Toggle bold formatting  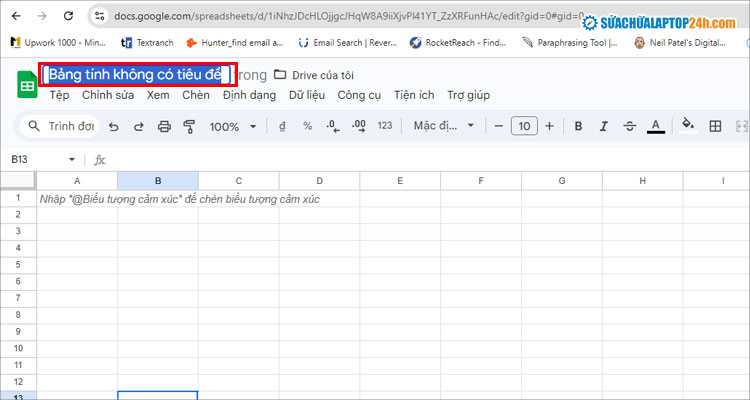click(578, 126)
